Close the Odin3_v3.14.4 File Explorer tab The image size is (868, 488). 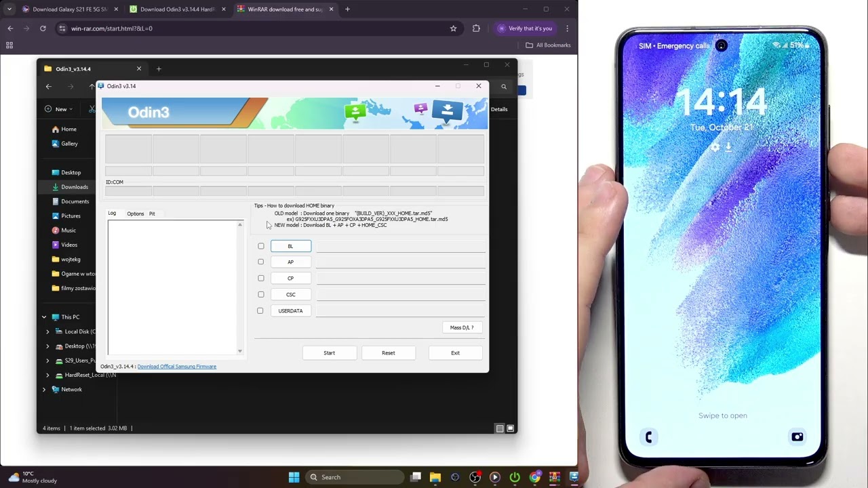tap(139, 68)
